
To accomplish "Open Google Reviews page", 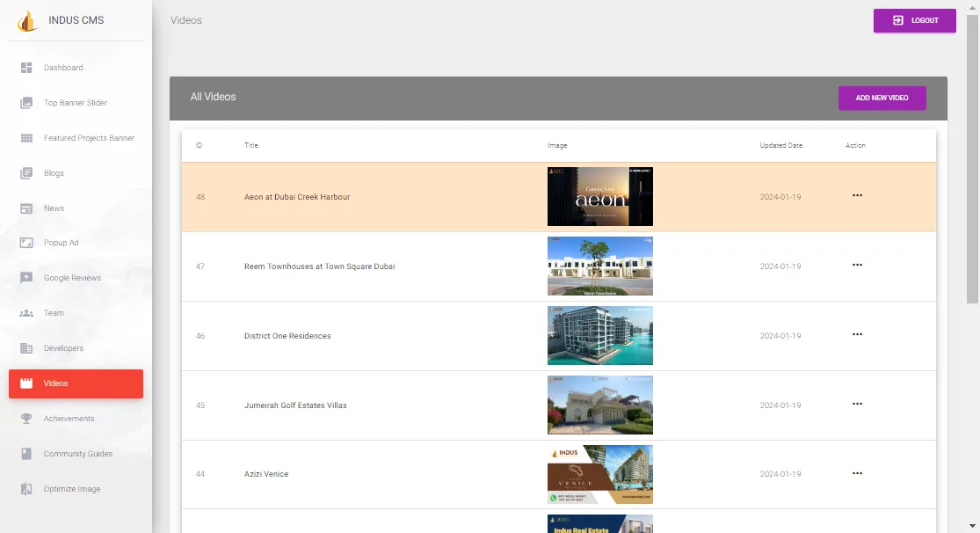I will click(76, 278).
